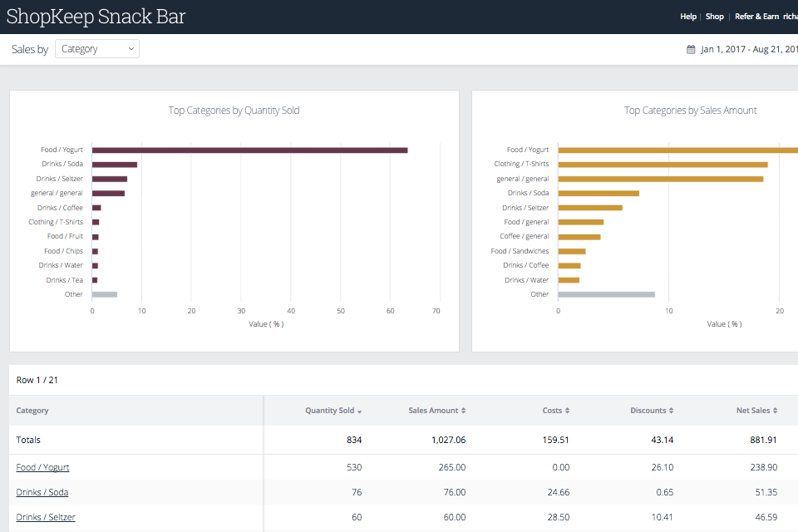Select the Food / Yogurt quantity bar
The image size is (798, 532).
(x=249, y=150)
